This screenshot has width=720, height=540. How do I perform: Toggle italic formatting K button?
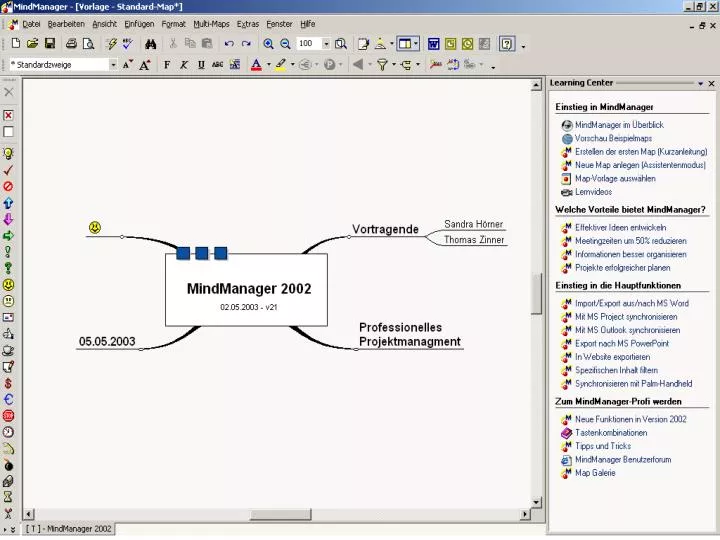coord(184,65)
